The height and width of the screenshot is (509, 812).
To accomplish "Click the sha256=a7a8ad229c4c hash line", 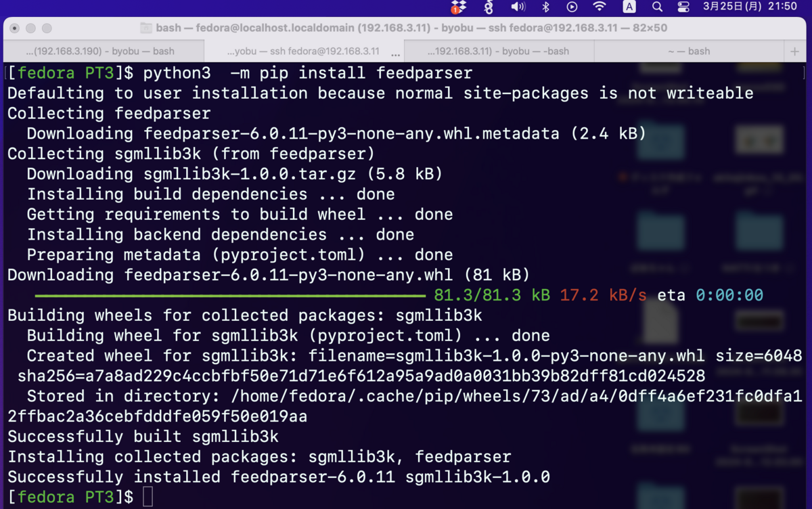I will point(361,376).
